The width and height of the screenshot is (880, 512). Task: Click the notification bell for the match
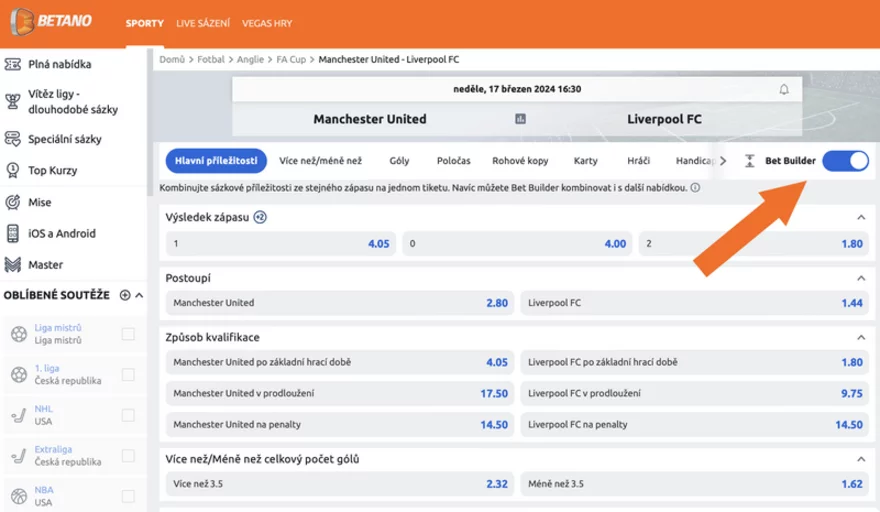click(x=784, y=89)
